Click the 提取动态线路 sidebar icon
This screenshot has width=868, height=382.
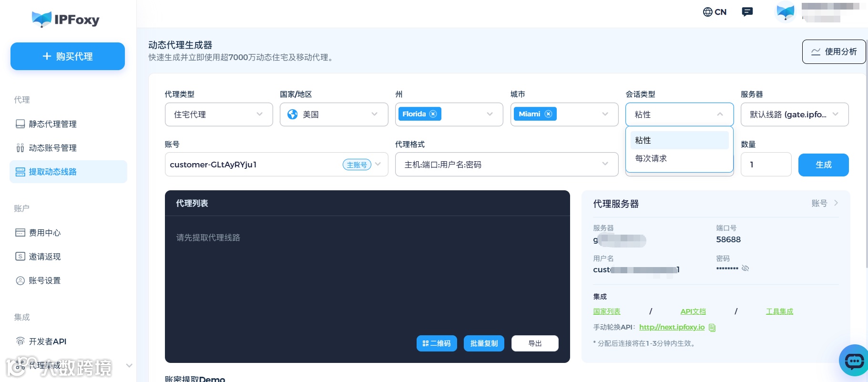[x=20, y=172]
